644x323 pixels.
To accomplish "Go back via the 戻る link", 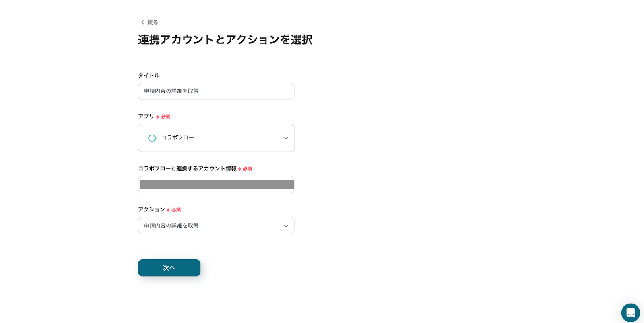I will [x=153, y=23].
